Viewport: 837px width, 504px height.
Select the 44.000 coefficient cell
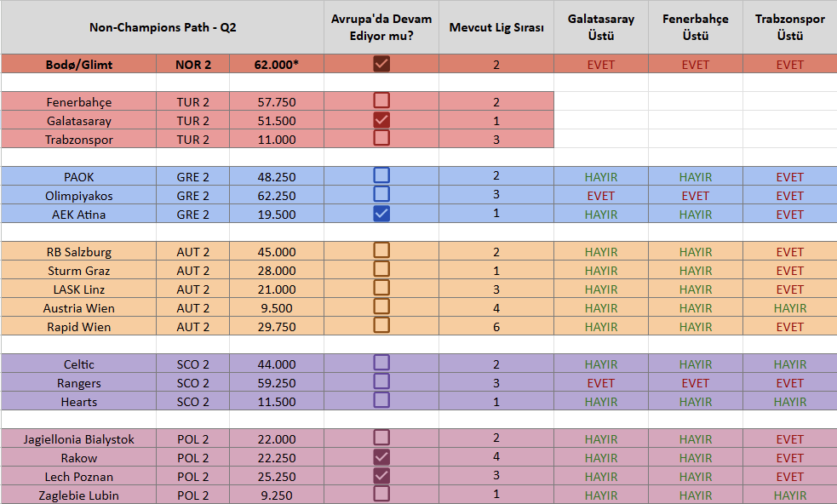coord(277,364)
